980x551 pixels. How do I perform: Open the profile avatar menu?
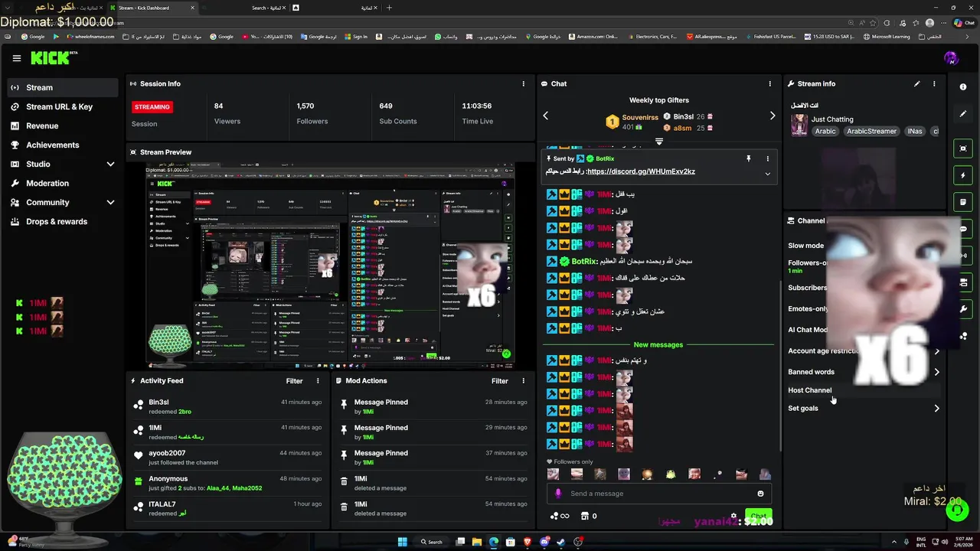pyautogui.click(x=951, y=58)
